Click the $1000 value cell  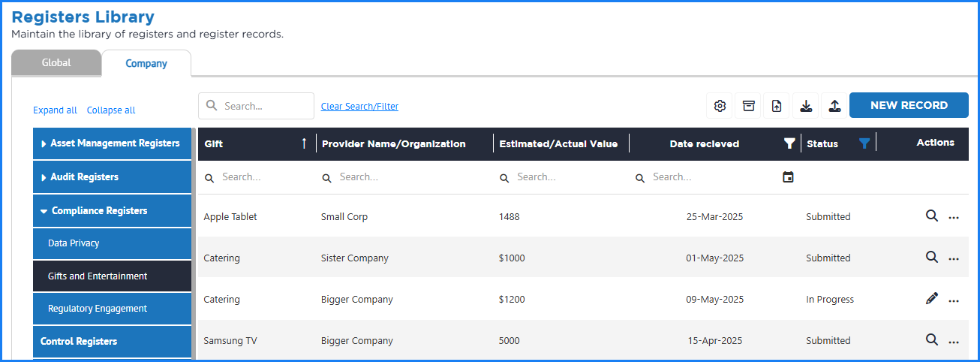point(512,258)
